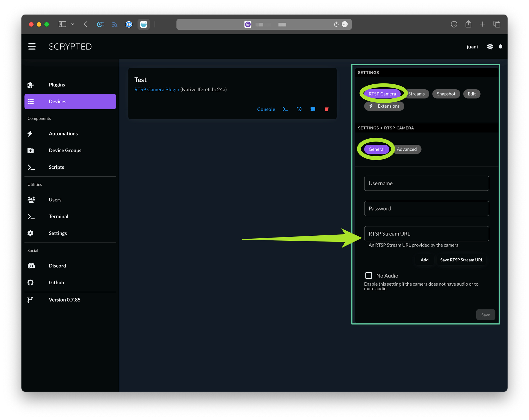The width and height of the screenshot is (529, 420).
Task: Focus the RTSP Stream URL field
Action: (426, 234)
